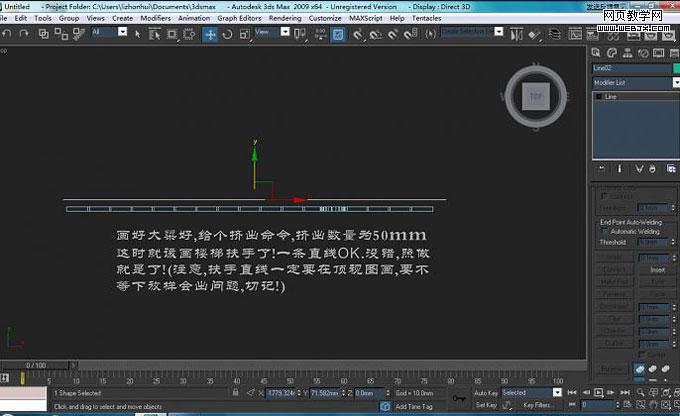Screen dimensions: 680x416
Task: Click the Use Pivot Point Center icon
Action: point(300,34)
